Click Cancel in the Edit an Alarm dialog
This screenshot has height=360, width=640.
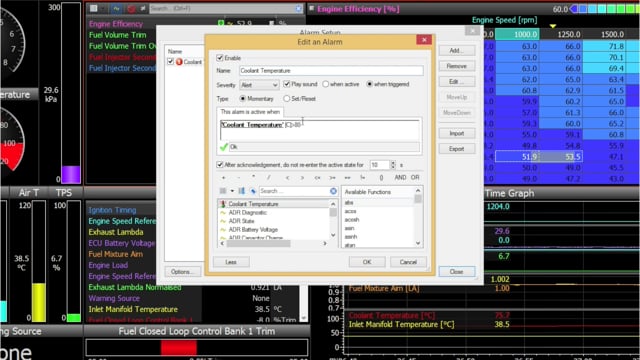(x=408, y=262)
